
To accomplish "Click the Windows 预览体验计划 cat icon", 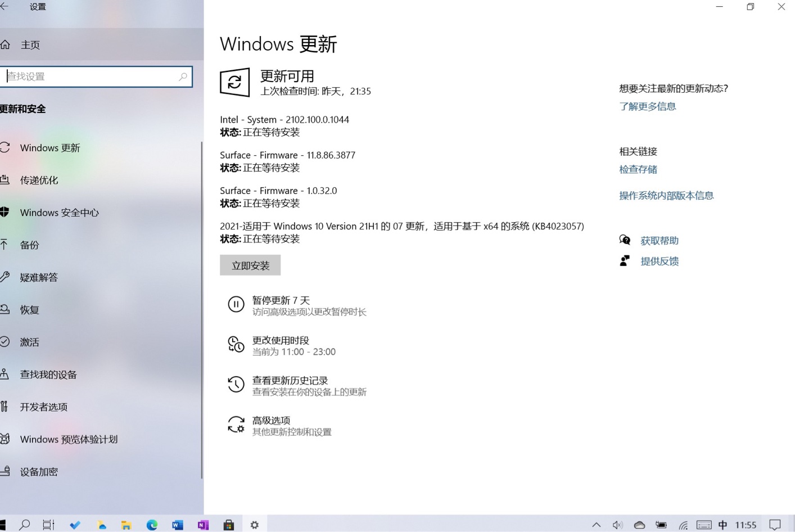I will click(x=5, y=439).
